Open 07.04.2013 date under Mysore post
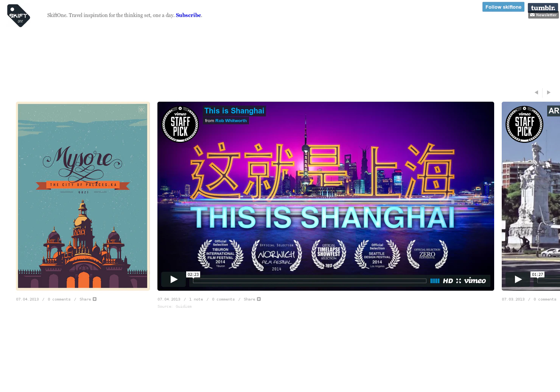Image resolution: width=560 pixels, height=392 pixels. [27, 299]
